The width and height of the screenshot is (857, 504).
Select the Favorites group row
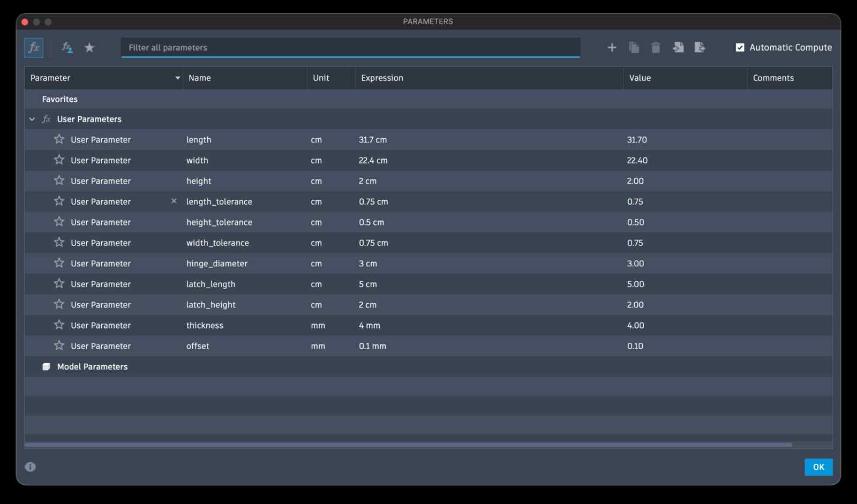click(428, 99)
